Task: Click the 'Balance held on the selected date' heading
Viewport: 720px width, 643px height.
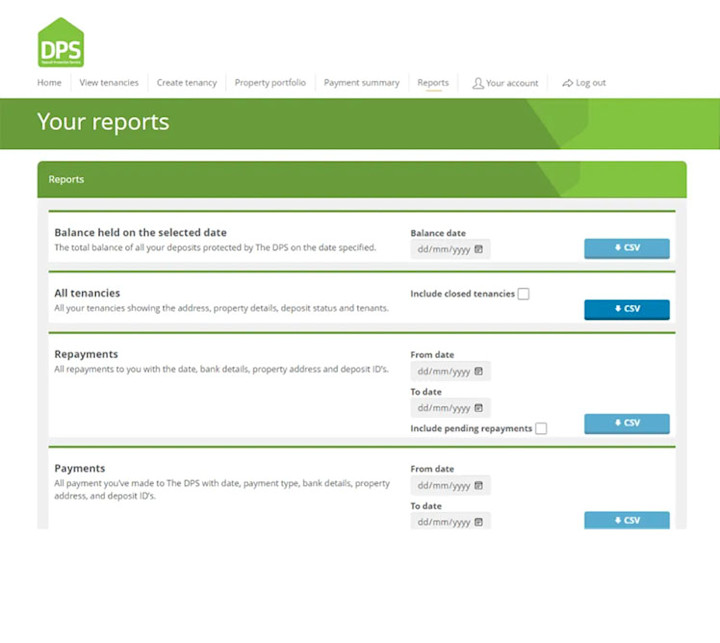Action: tap(141, 232)
